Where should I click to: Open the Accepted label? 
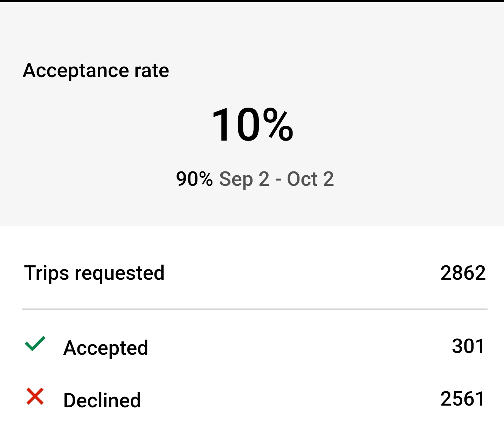(x=105, y=348)
